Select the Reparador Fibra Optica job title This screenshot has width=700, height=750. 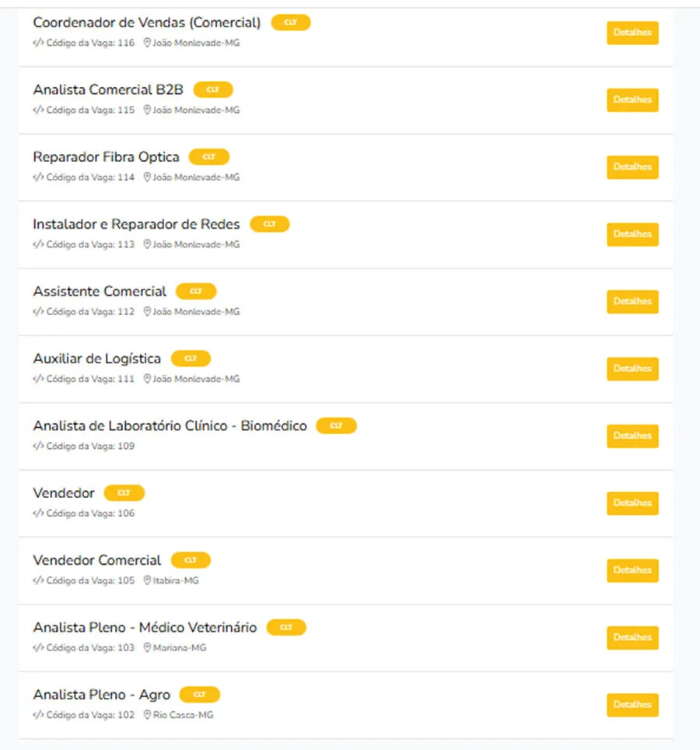106,157
